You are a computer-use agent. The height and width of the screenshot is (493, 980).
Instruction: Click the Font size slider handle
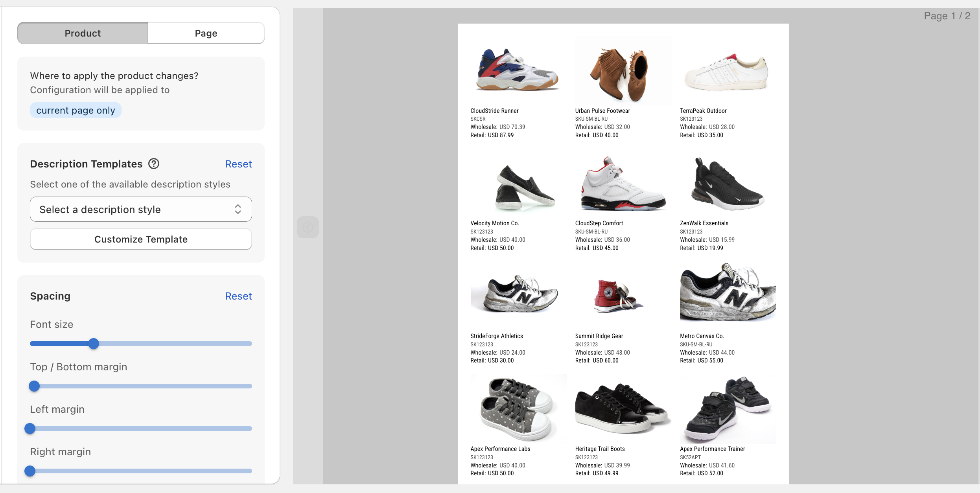(94, 343)
